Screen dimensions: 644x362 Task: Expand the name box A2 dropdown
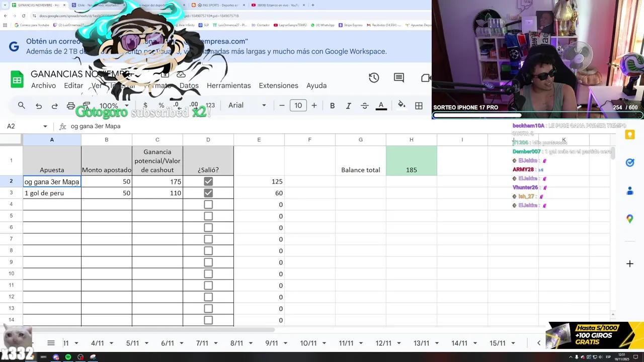45,126
